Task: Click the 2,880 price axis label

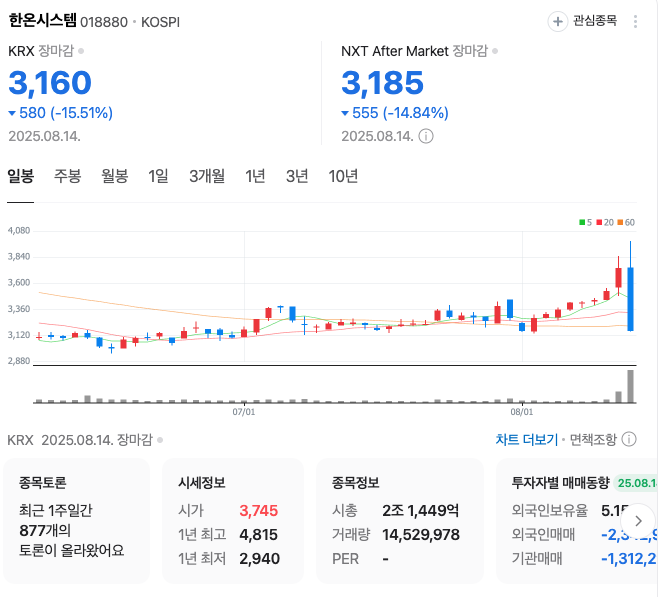Action: coord(19,361)
